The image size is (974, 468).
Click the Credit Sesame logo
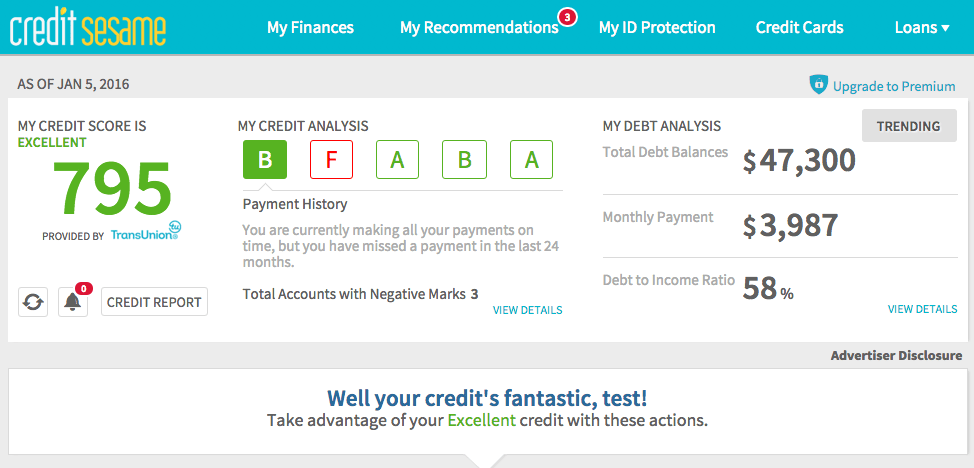pos(88,28)
